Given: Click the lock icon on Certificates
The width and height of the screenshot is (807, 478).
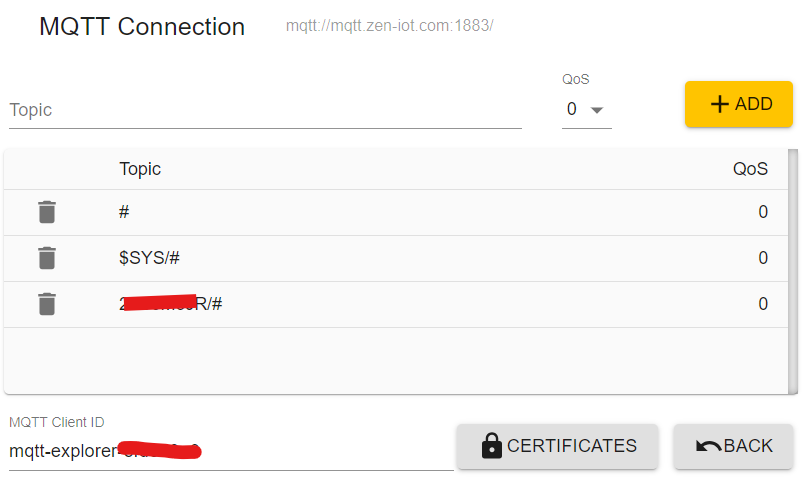Looking at the screenshot, I should click(x=491, y=446).
